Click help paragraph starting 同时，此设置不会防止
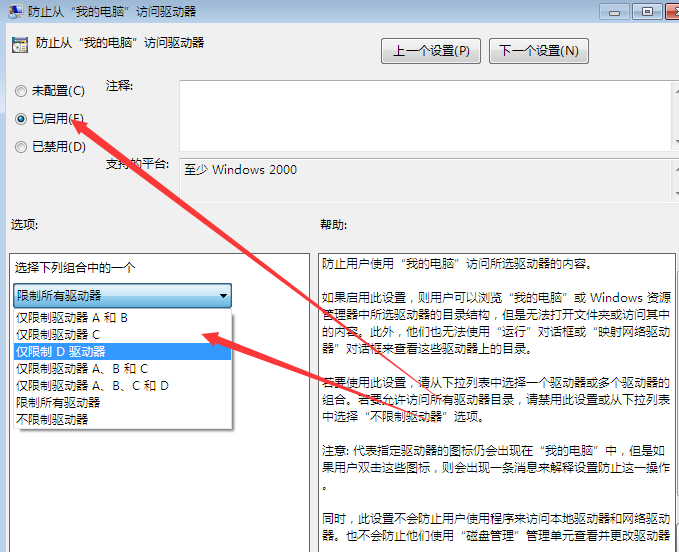This screenshot has height=552, width=679. coord(496,527)
